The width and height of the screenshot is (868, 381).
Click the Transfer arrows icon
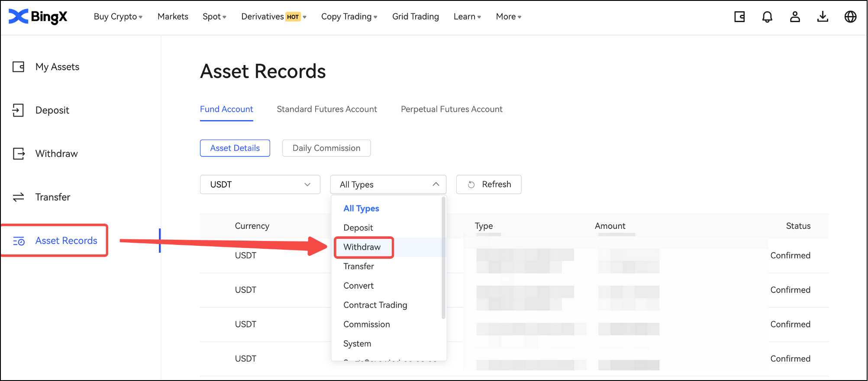click(18, 197)
